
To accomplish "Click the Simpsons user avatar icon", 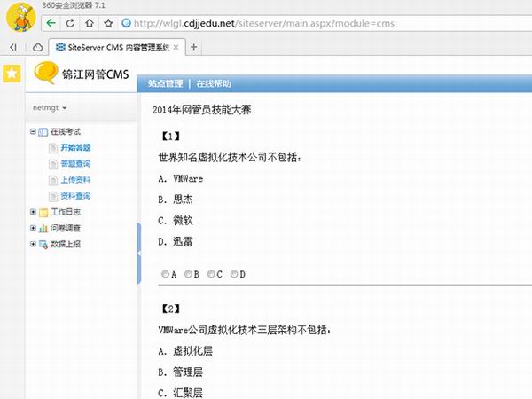I will (20, 15).
